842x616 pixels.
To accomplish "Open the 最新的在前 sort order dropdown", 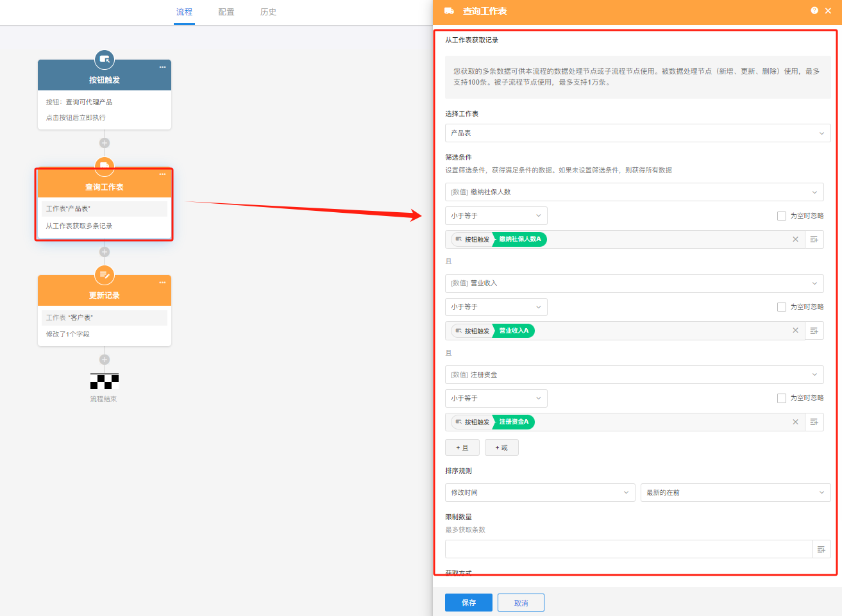I will (x=736, y=493).
